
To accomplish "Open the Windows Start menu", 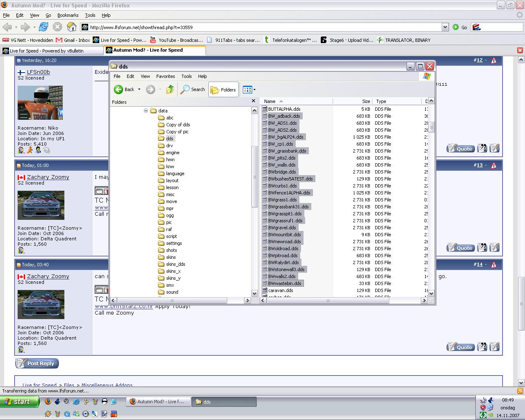I will [20, 402].
